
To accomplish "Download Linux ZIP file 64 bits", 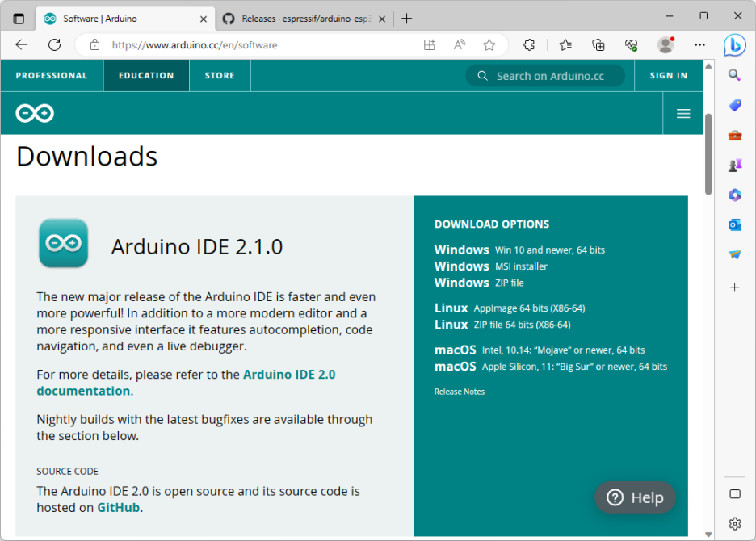I will tap(502, 325).
